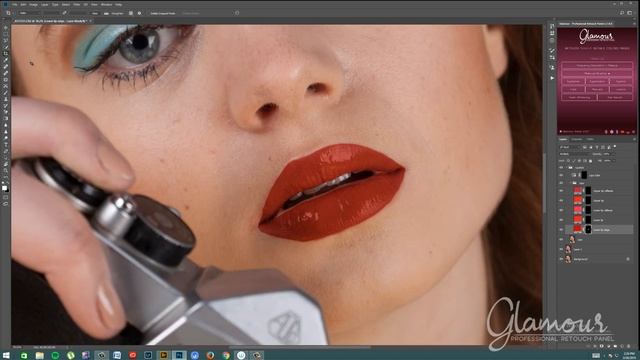Viewport: 640px width, 360px height.
Task: Change screen mode icon at toolbar bottom
Action: pyautogui.click(x=6, y=204)
